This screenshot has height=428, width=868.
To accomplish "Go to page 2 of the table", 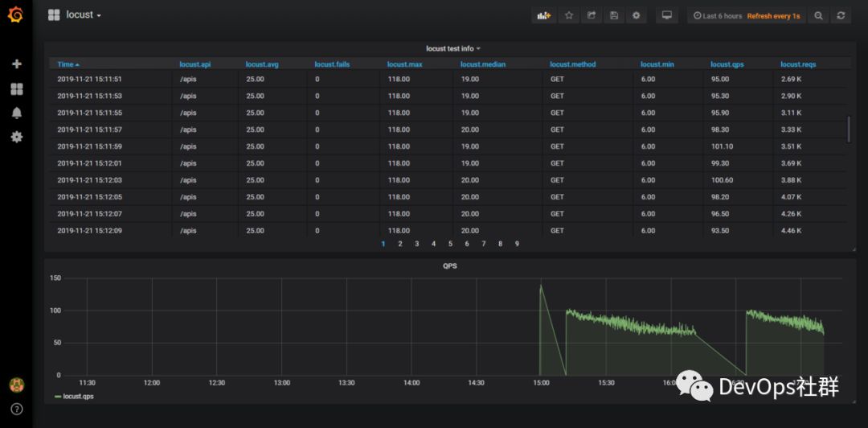I will (x=399, y=244).
